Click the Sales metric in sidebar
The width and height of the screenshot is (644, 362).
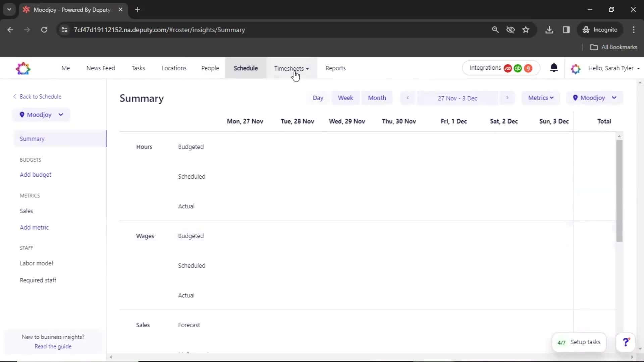click(x=26, y=211)
